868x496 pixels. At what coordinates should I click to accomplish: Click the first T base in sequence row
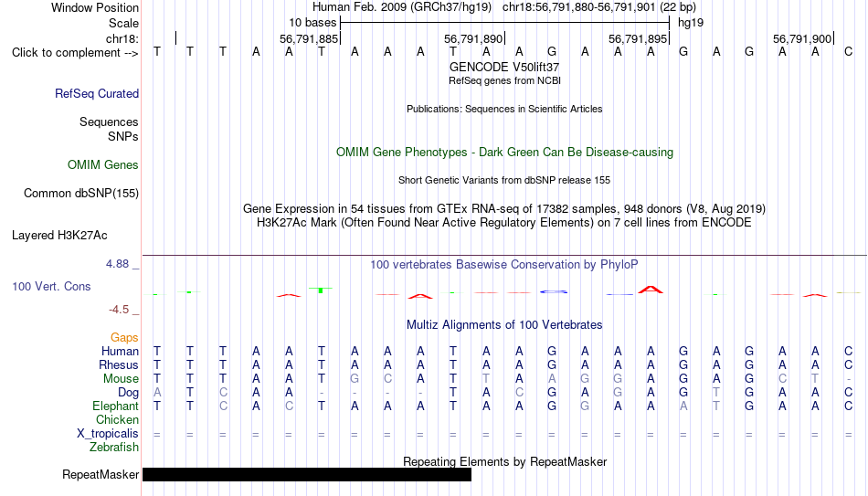[157, 52]
